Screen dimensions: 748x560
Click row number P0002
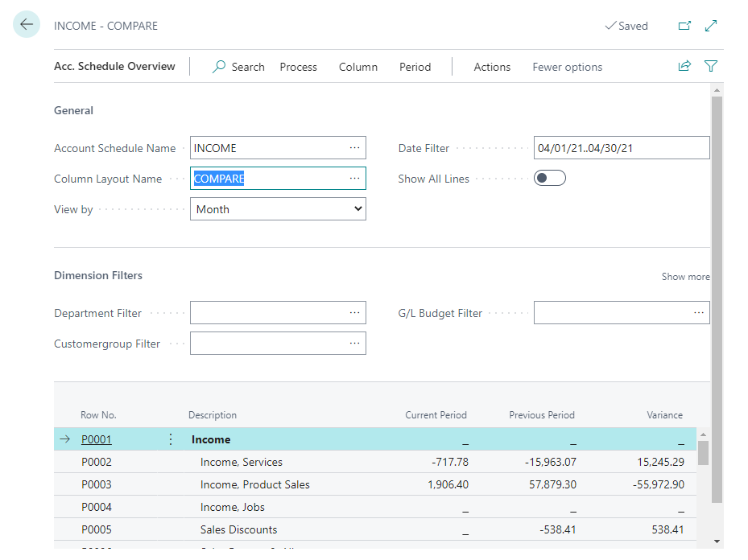pyautogui.click(x=97, y=462)
